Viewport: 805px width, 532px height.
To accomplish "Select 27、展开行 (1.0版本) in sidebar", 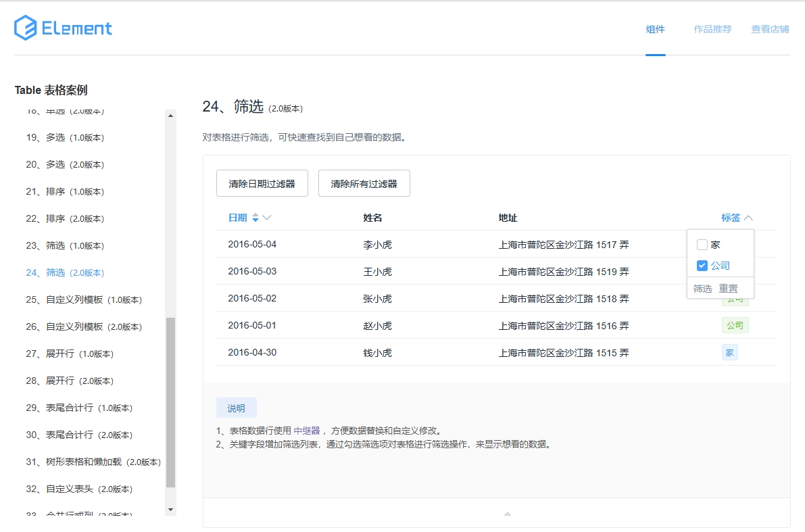I will point(70,354).
